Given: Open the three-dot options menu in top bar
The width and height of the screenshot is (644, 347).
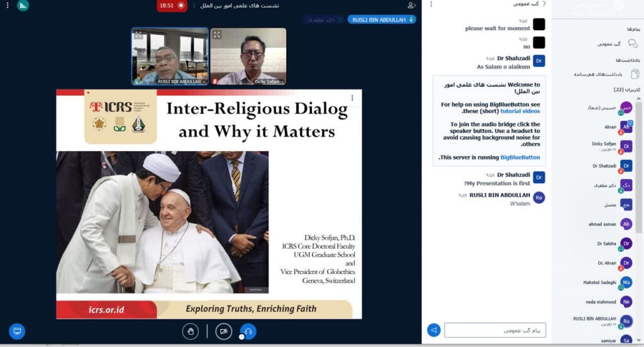Looking at the screenshot, I should [x=8, y=5].
